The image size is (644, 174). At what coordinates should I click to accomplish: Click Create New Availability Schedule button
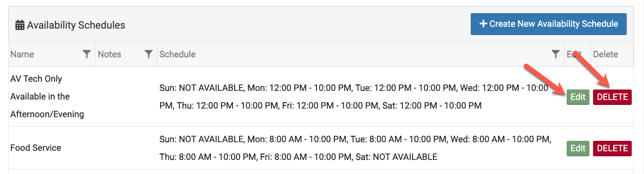pos(548,24)
